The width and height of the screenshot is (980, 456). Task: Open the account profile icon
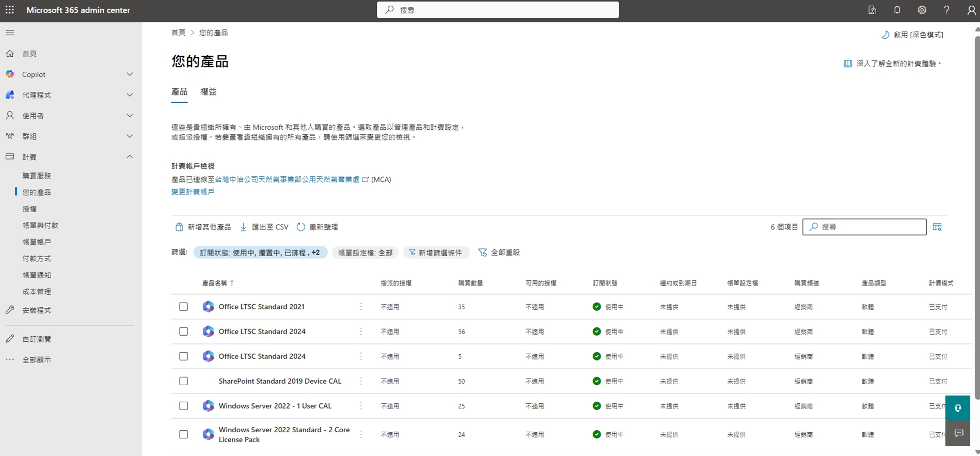click(x=971, y=10)
